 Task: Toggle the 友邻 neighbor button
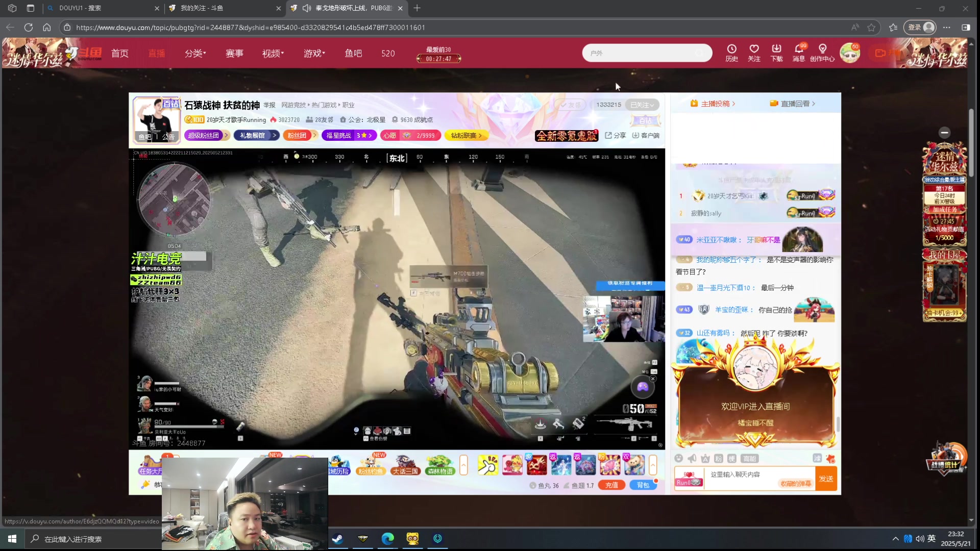pos(569,105)
